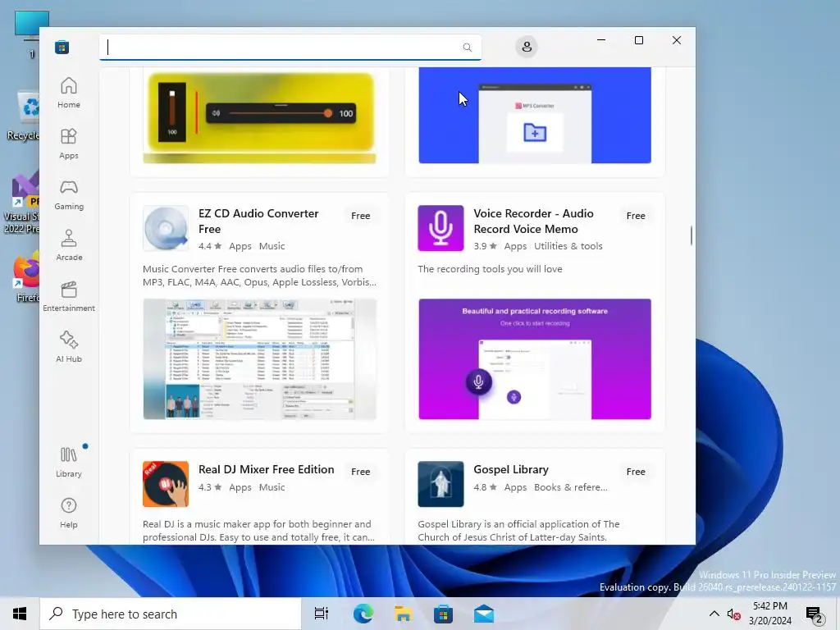Click Free button for Gospel Library

coord(636,472)
